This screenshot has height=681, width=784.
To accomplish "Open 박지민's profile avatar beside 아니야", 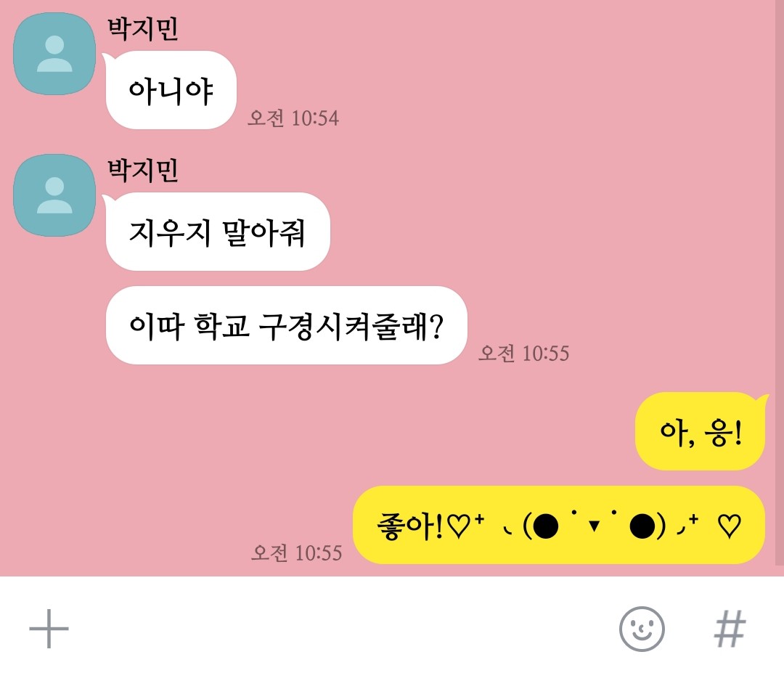I will pyautogui.click(x=54, y=54).
